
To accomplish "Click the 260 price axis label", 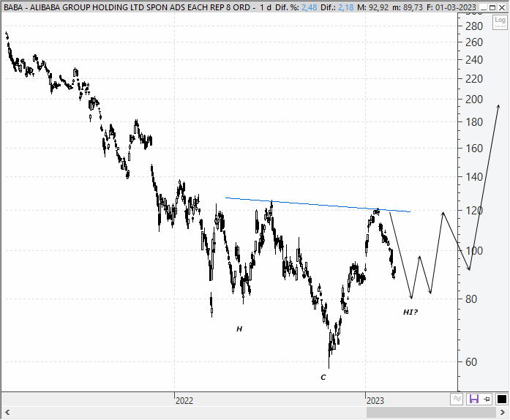I will pos(474,42).
